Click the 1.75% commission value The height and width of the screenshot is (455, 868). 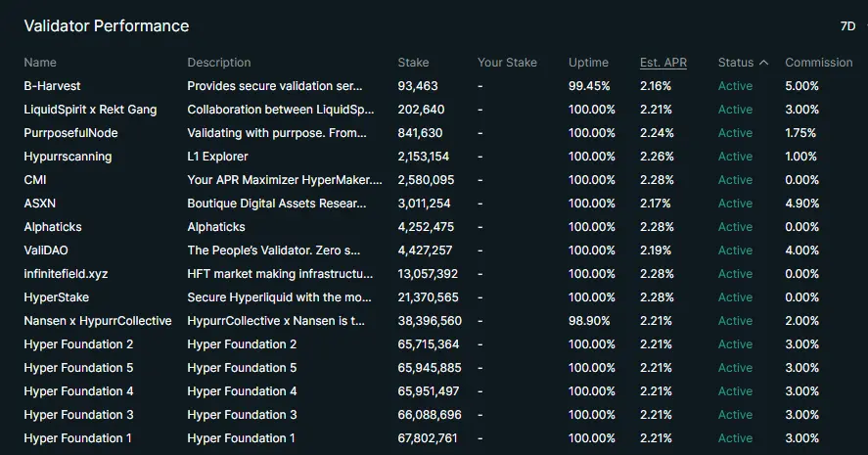800,133
